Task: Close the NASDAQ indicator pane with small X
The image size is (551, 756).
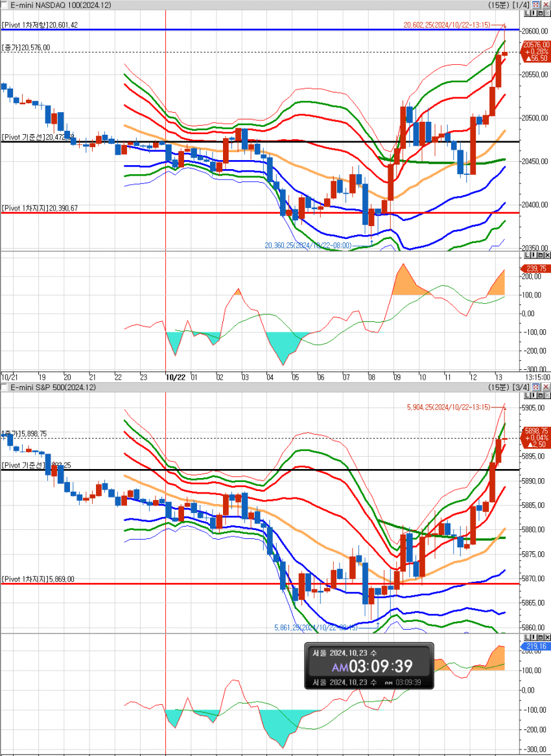Action: click(547, 256)
